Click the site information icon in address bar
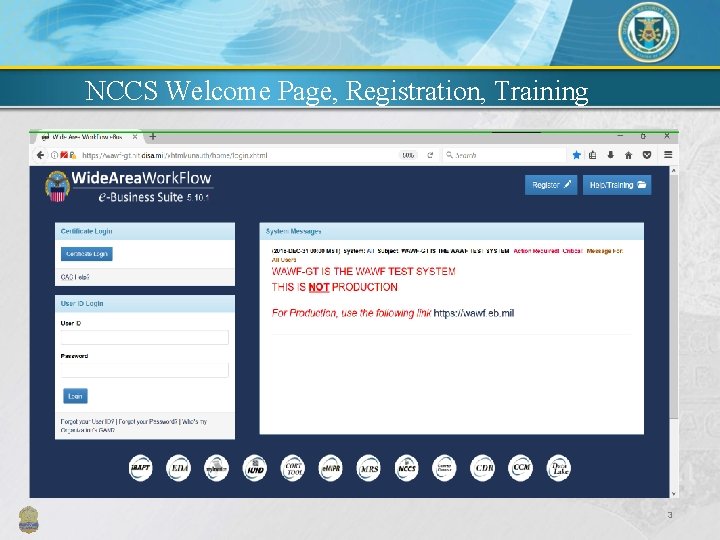Screen dimensions: 720x540 point(54,155)
